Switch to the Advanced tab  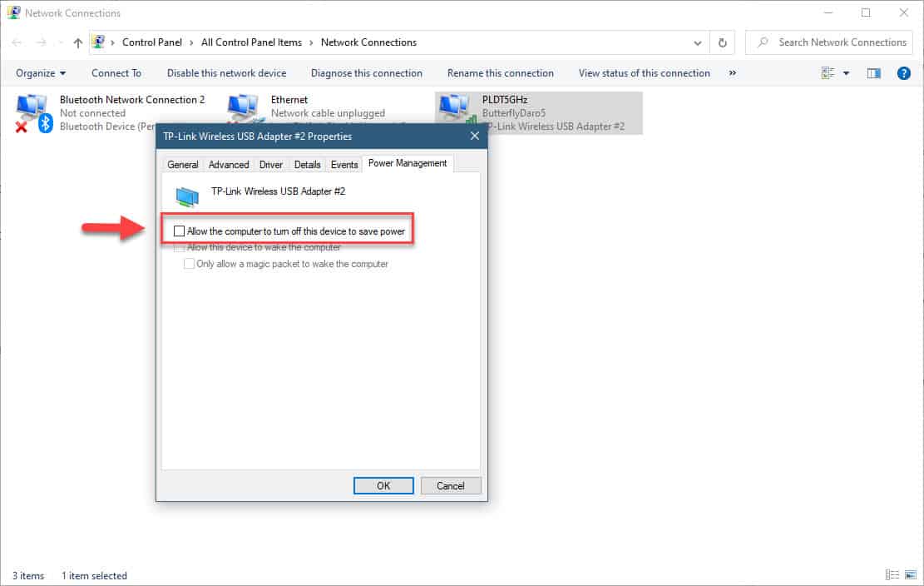point(229,165)
